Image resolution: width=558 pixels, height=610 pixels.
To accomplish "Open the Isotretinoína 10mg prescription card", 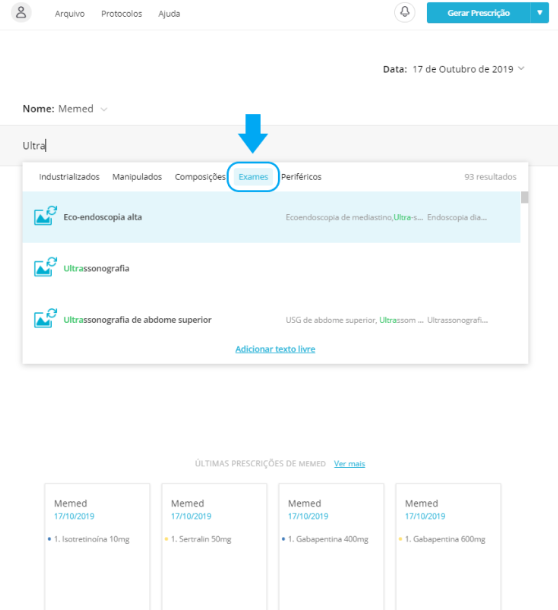I will tap(97, 546).
